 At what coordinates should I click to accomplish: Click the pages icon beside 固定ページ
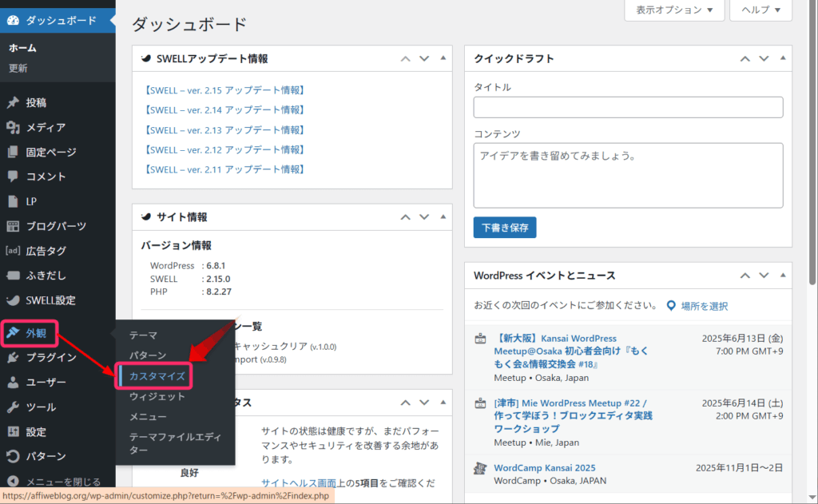tap(13, 152)
